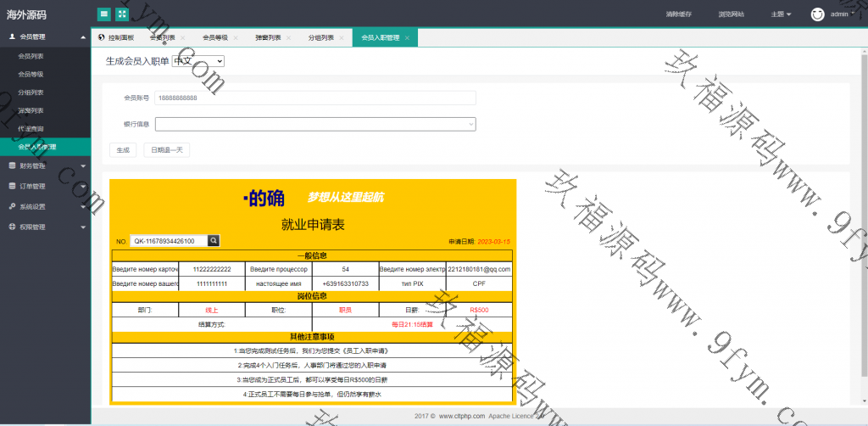Click the 会员账号 input field

click(x=314, y=98)
